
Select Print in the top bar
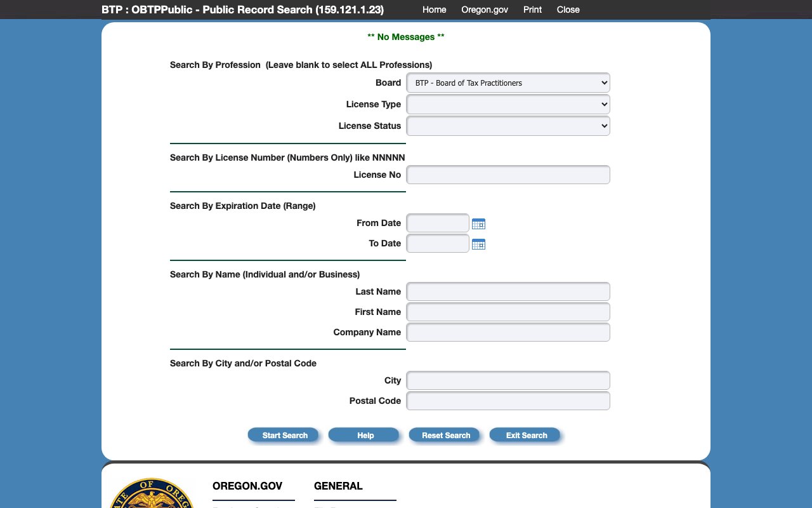pyautogui.click(x=533, y=10)
